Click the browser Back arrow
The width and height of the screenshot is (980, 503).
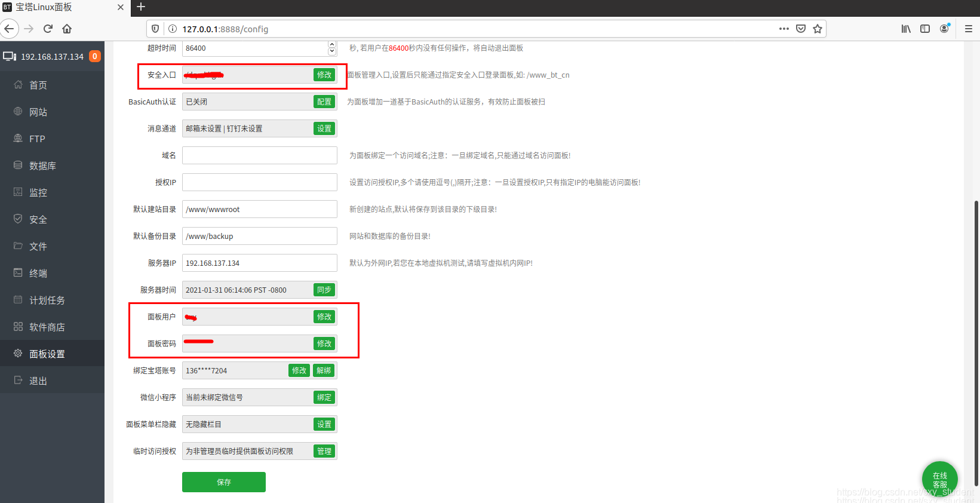(x=10, y=29)
